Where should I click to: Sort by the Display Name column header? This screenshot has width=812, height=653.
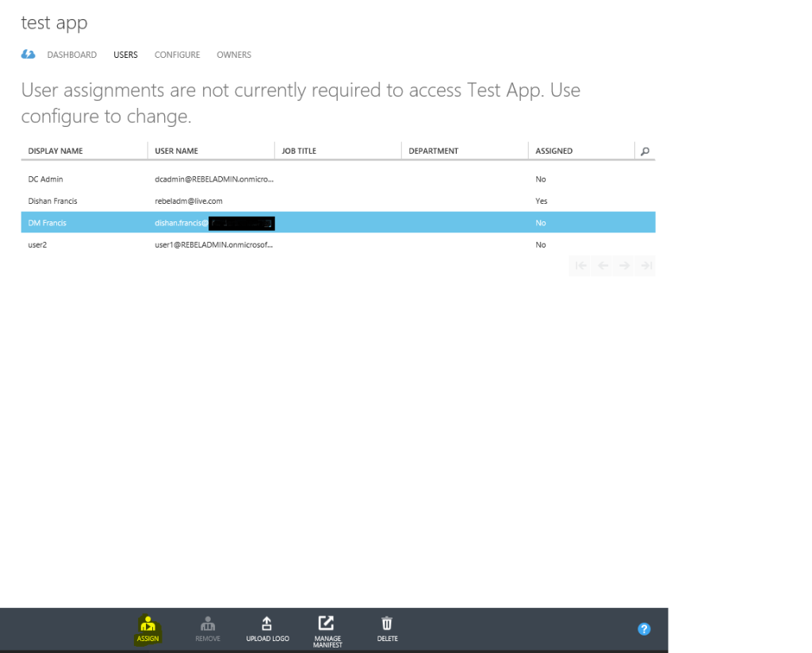click(x=55, y=150)
